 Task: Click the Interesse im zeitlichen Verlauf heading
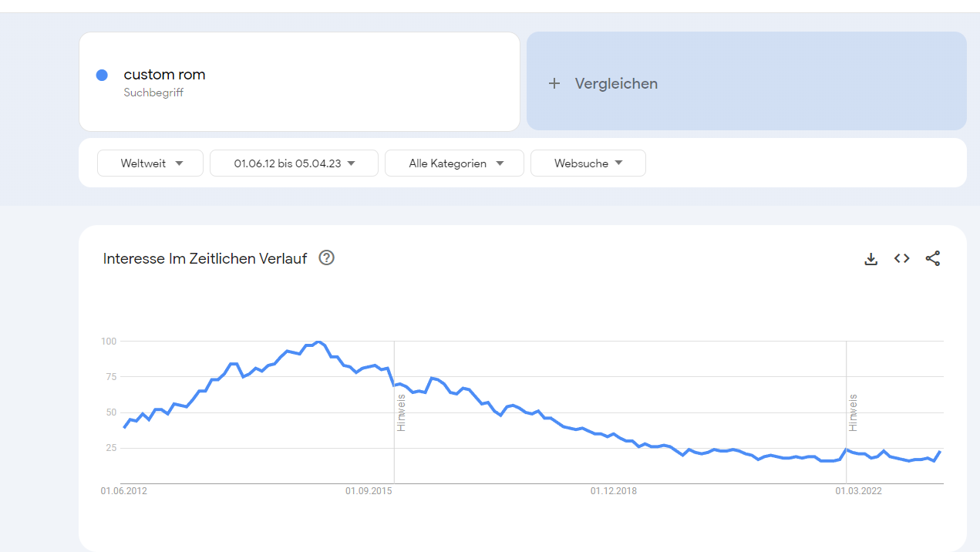204,259
